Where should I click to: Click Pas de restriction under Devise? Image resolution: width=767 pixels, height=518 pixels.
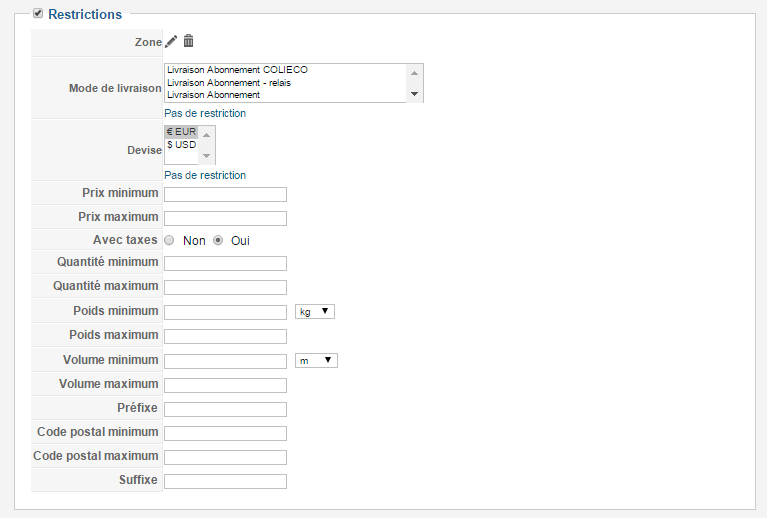[205, 175]
